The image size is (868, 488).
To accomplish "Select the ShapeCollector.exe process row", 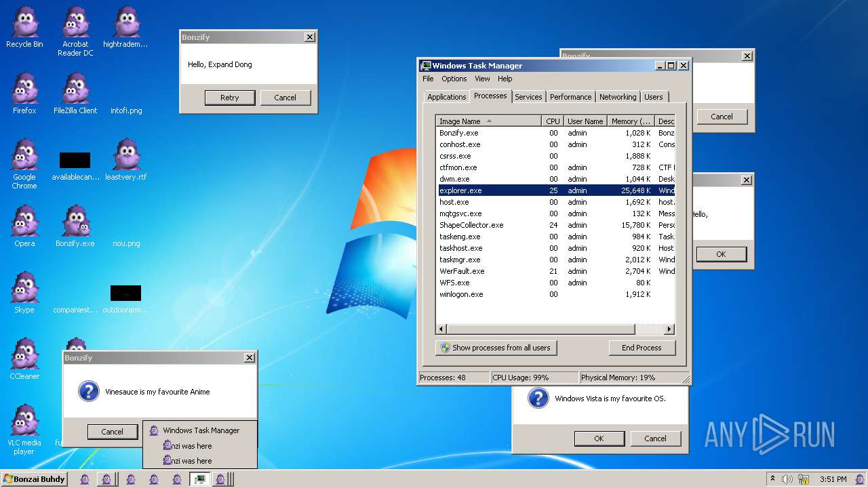I will tap(555, 225).
